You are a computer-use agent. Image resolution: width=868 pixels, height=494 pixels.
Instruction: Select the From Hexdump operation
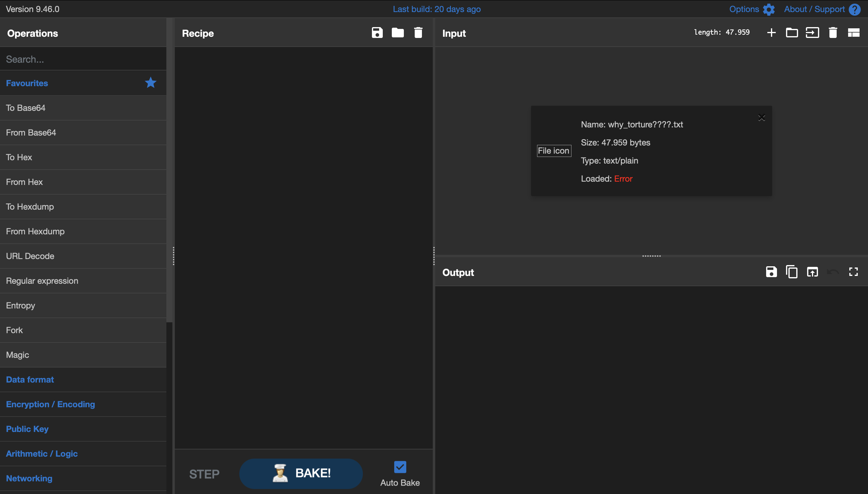pos(83,231)
